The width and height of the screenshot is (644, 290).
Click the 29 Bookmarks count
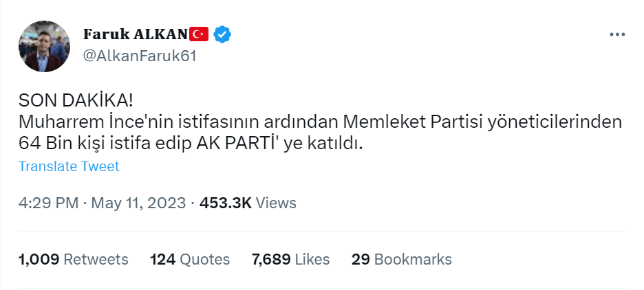[402, 259]
